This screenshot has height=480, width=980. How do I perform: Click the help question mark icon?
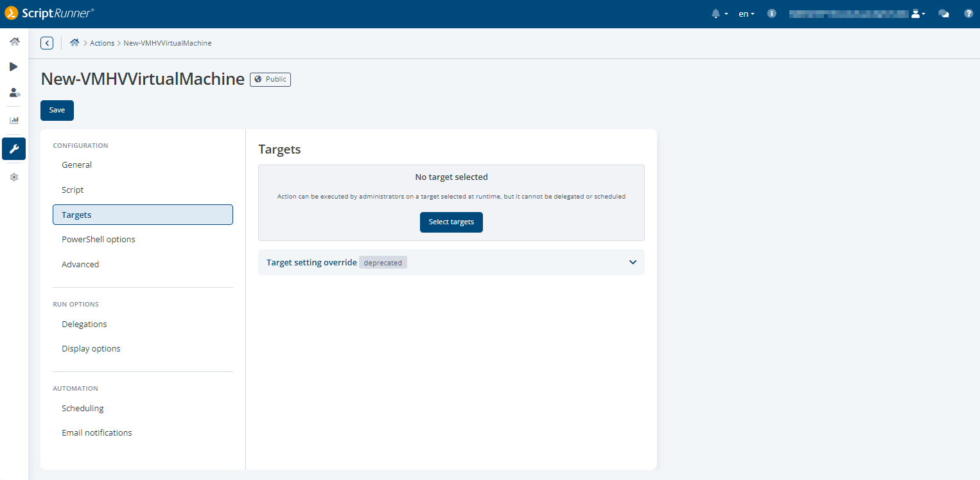click(968, 13)
